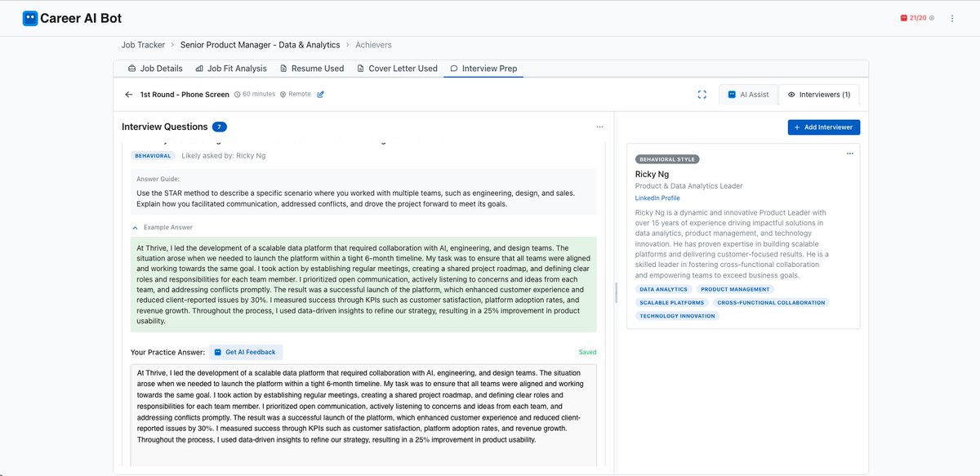
Task: Click the green Saved status text
Action: 588,353
